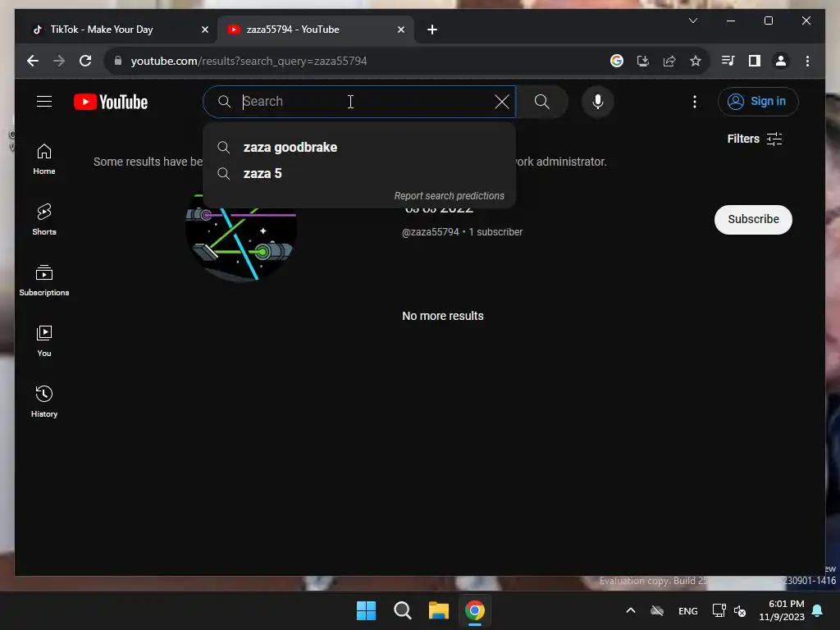Open YouTube settings three-dot menu

coord(695,102)
